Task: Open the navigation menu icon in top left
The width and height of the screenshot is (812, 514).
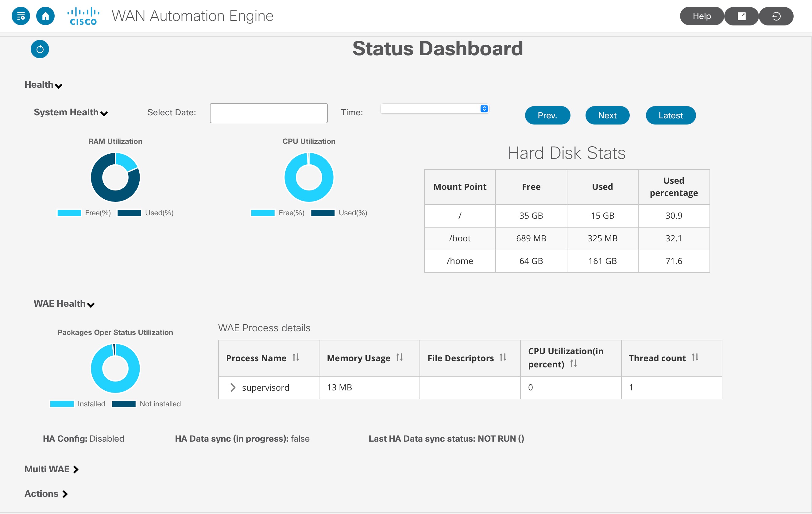Action: pos(21,16)
